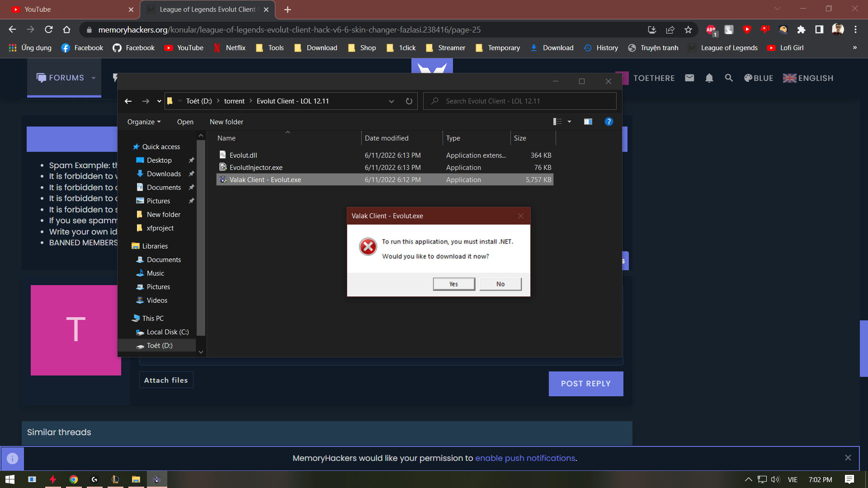
Task: Reload the MemoryHackers page
Action: tap(49, 30)
